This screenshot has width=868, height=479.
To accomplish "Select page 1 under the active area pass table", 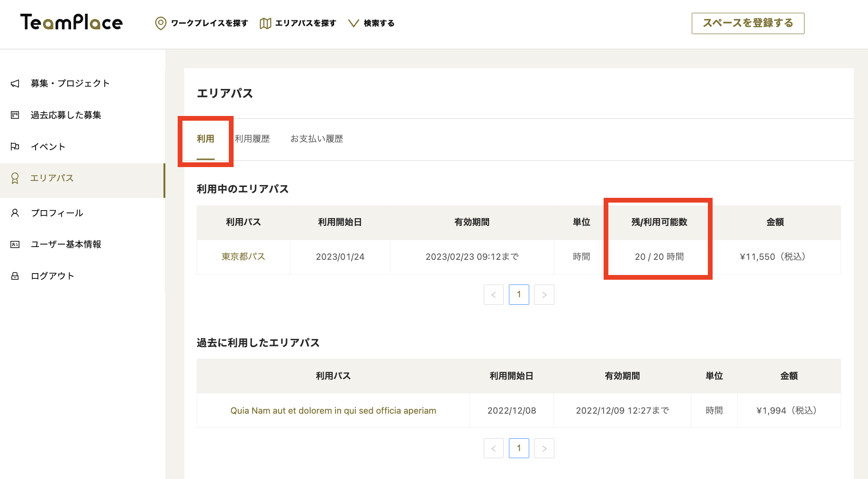I will (519, 294).
